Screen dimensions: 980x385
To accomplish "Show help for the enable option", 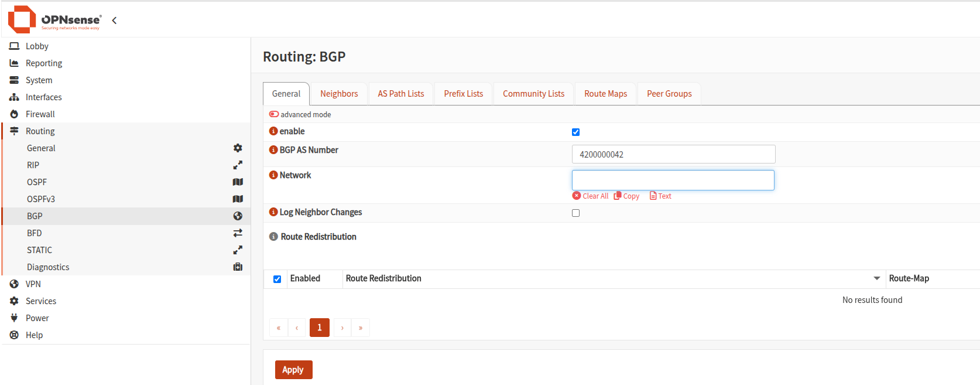I will click(273, 131).
